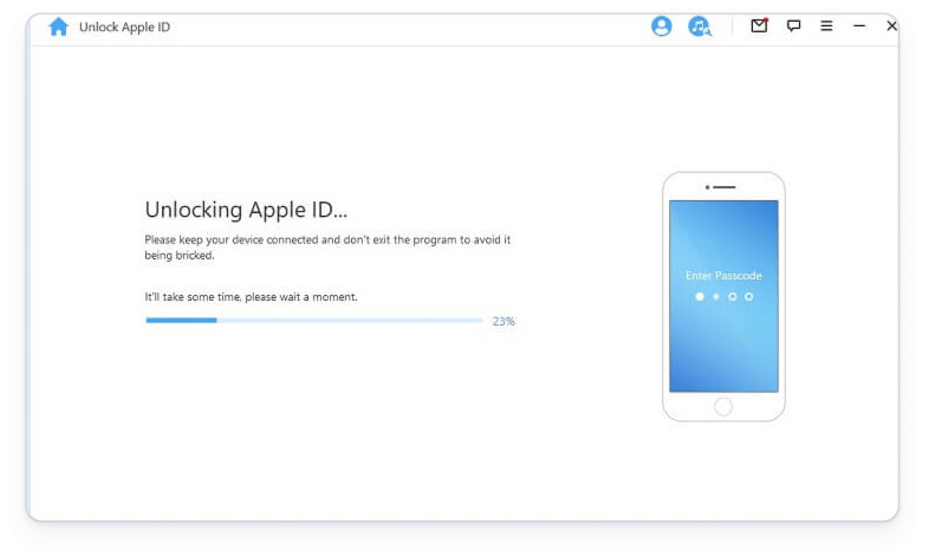Image resolution: width=925 pixels, height=560 pixels.
Task: Open the hamburger menu icon
Action: [825, 26]
